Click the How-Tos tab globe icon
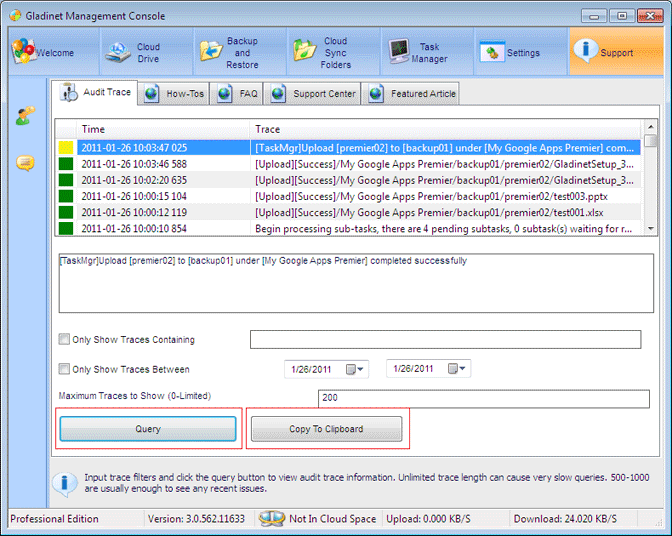 pyautogui.click(x=151, y=93)
